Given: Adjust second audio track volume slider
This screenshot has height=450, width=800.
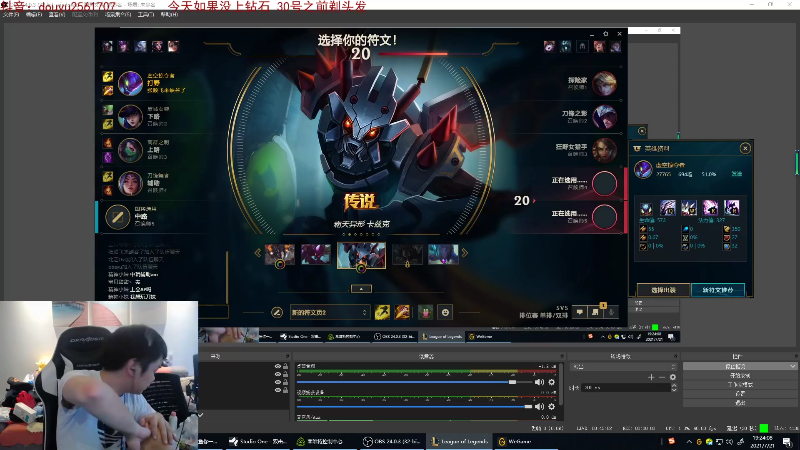Looking at the screenshot, I should 527,406.
